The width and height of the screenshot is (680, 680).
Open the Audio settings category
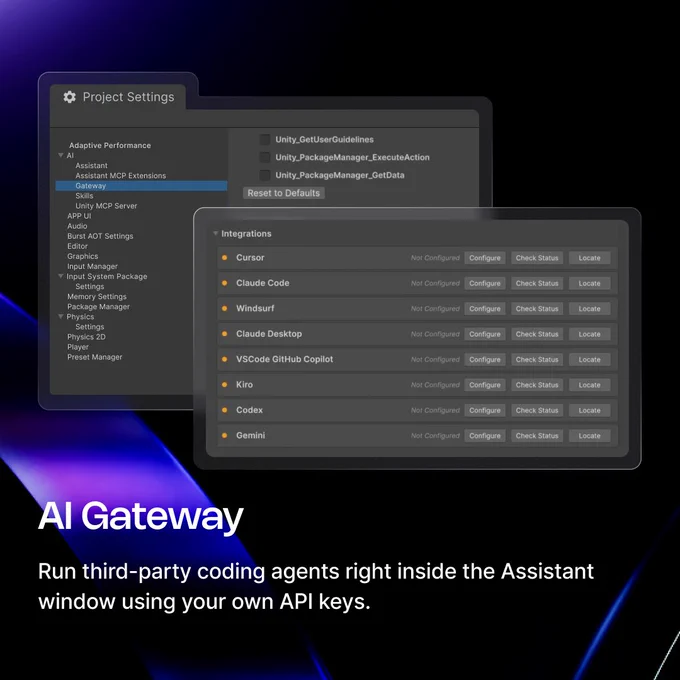point(77,226)
